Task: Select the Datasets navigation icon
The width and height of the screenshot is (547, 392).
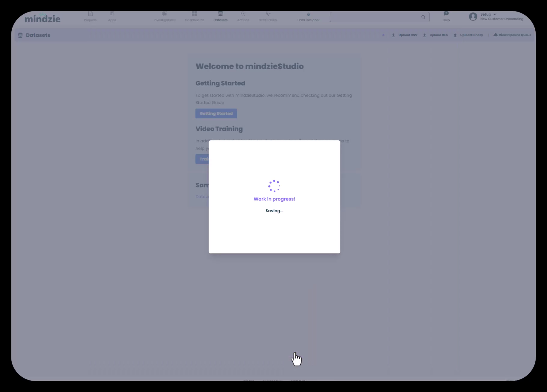Action: coord(220,14)
